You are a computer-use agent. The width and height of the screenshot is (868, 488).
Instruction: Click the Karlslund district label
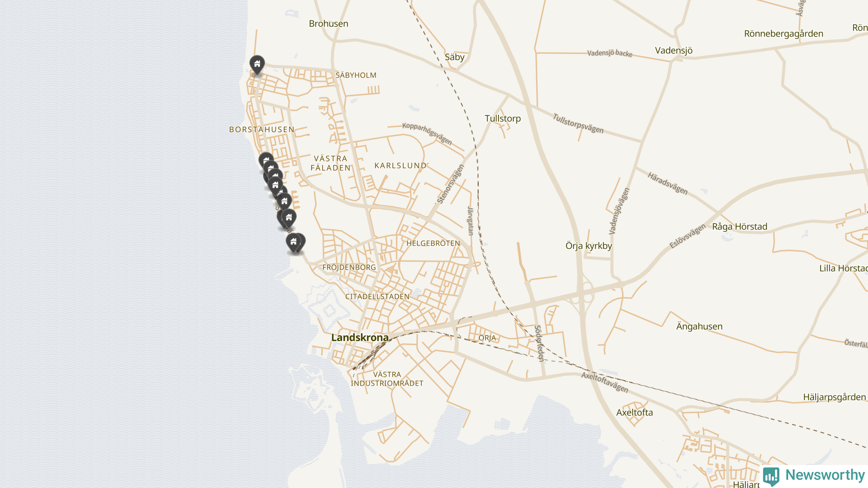[x=400, y=166]
